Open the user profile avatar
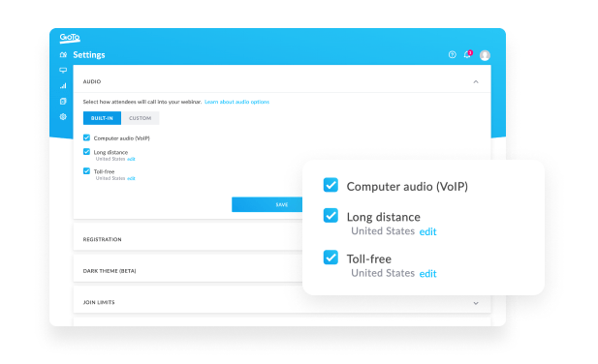 click(x=485, y=55)
